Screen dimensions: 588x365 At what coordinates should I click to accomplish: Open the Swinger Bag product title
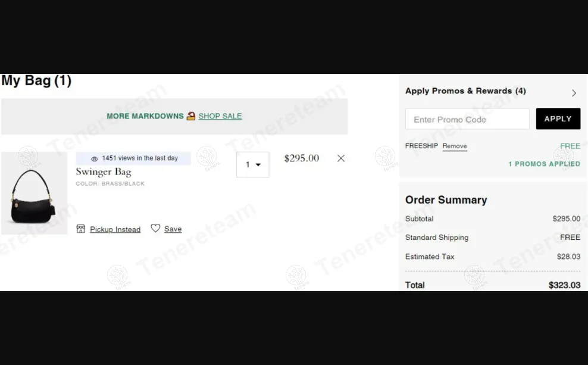[x=104, y=172]
